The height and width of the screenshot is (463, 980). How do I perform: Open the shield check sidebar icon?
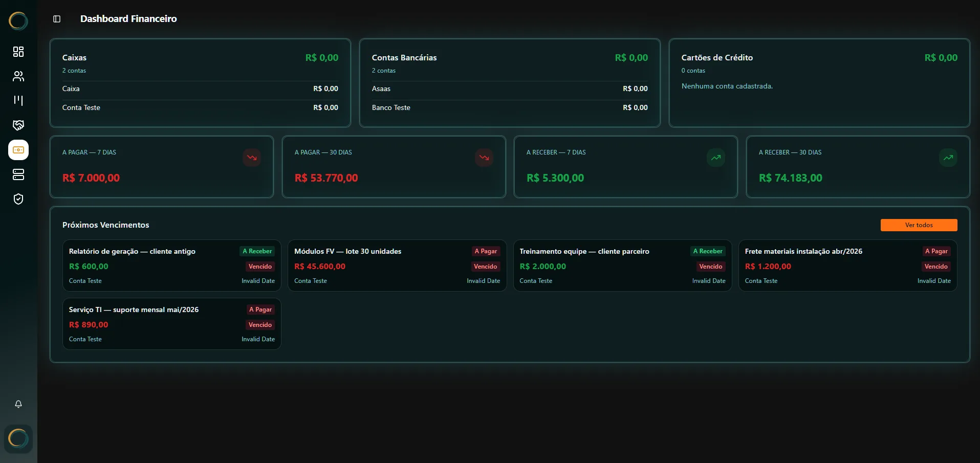(18, 199)
